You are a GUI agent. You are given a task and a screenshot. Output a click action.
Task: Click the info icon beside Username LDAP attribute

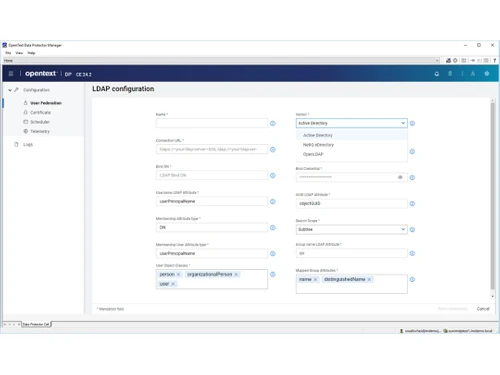coord(273,201)
